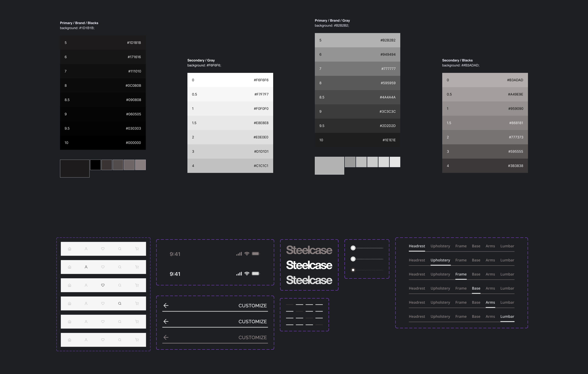Click the highlighted dark profile icon in the nav bars

[x=86, y=267]
